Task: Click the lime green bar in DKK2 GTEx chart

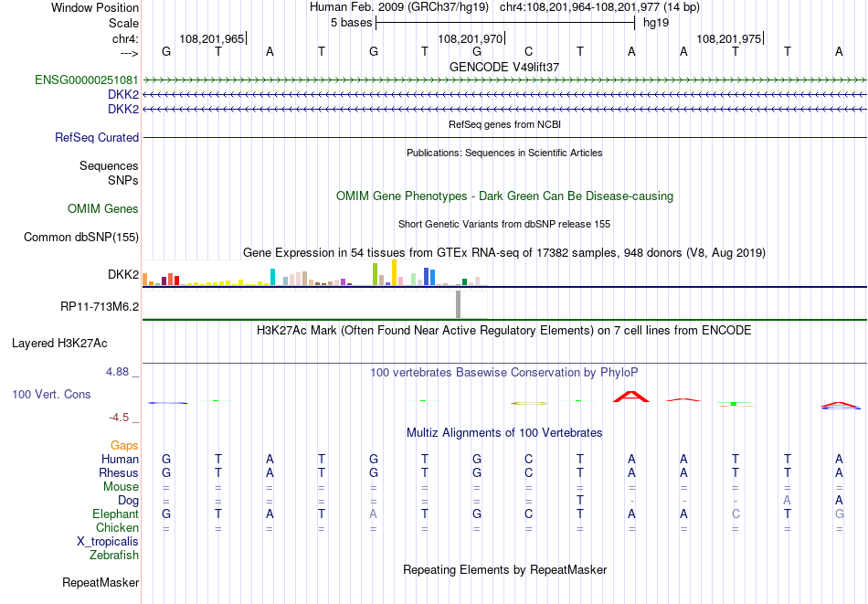Action: coord(375,274)
